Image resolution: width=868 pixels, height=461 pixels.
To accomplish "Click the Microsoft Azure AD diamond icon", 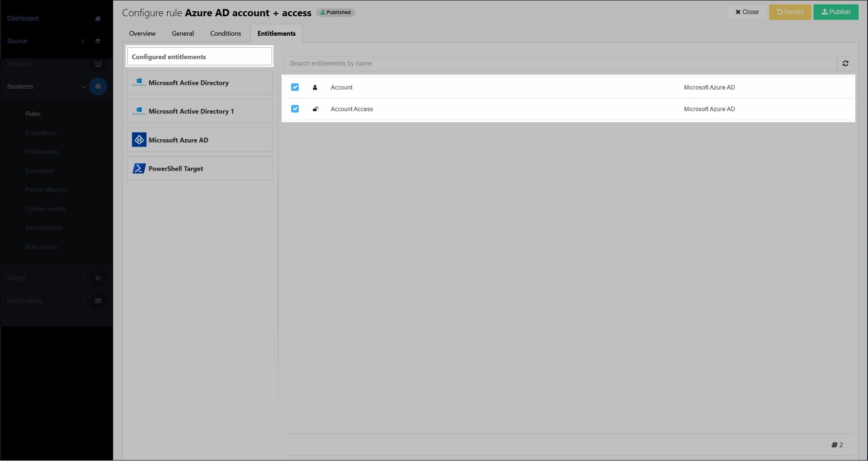I will click(139, 140).
